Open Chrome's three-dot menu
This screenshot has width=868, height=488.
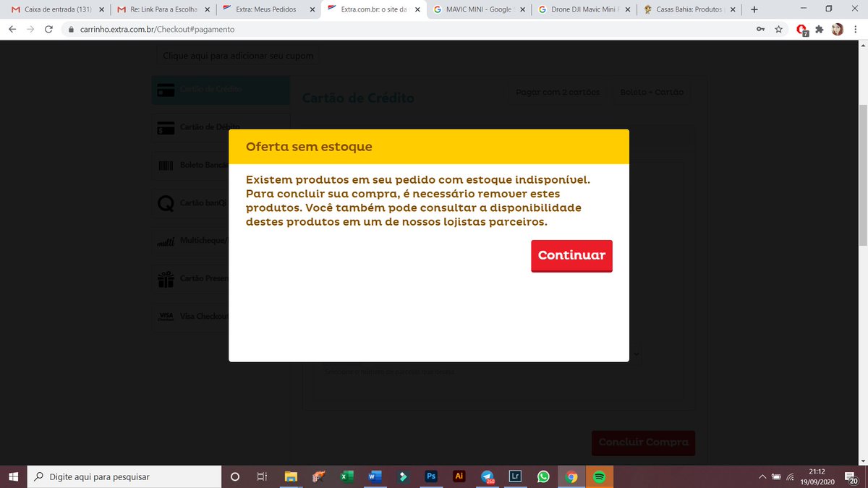(x=856, y=30)
